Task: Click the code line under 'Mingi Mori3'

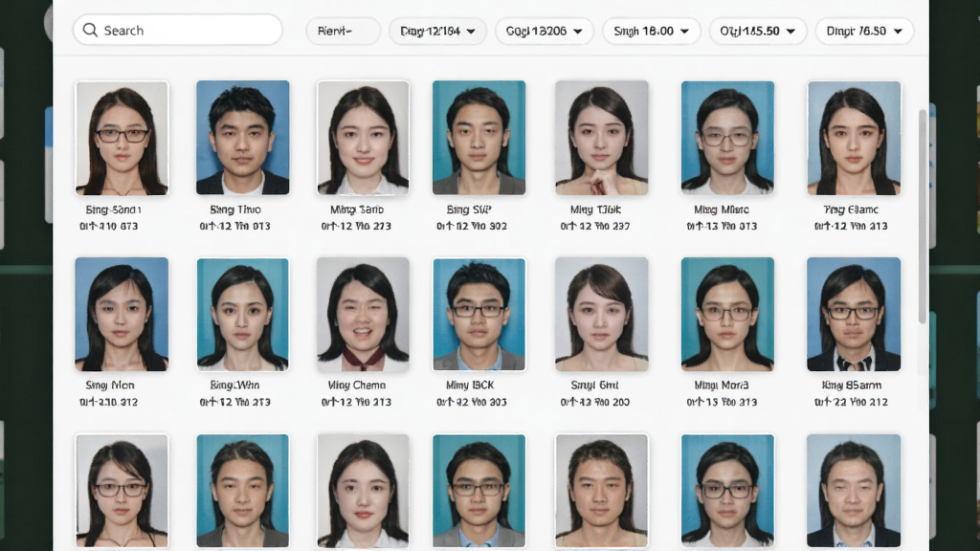Action: tap(722, 403)
